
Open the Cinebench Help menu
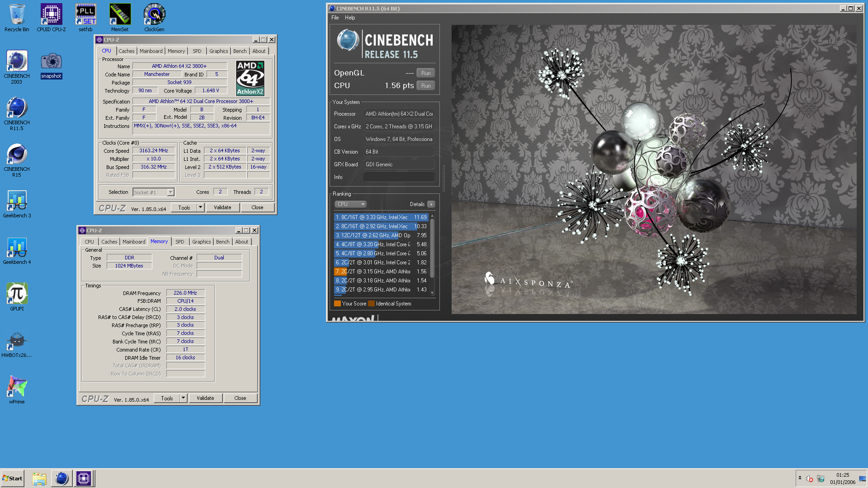tap(350, 18)
